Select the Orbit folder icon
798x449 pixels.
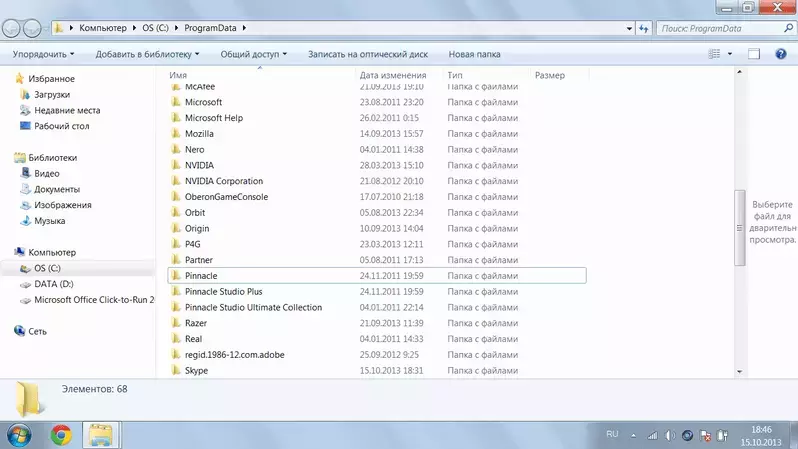click(x=176, y=212)
